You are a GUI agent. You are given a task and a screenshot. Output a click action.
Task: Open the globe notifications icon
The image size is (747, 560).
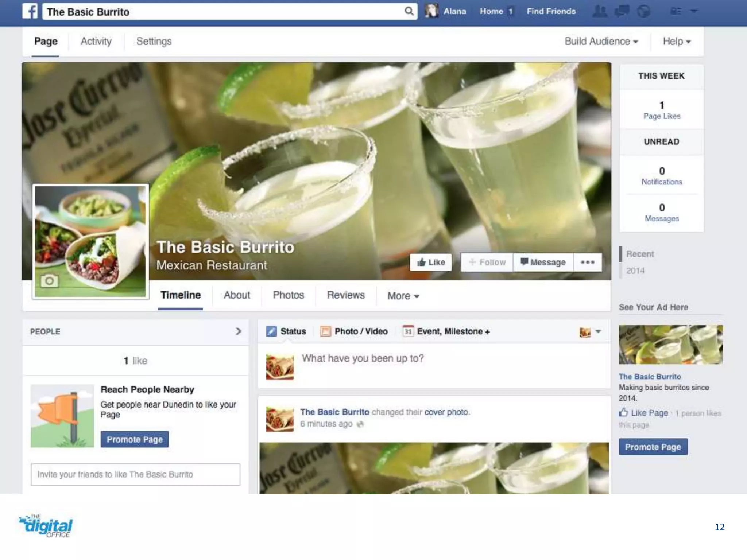pos(643,11)
